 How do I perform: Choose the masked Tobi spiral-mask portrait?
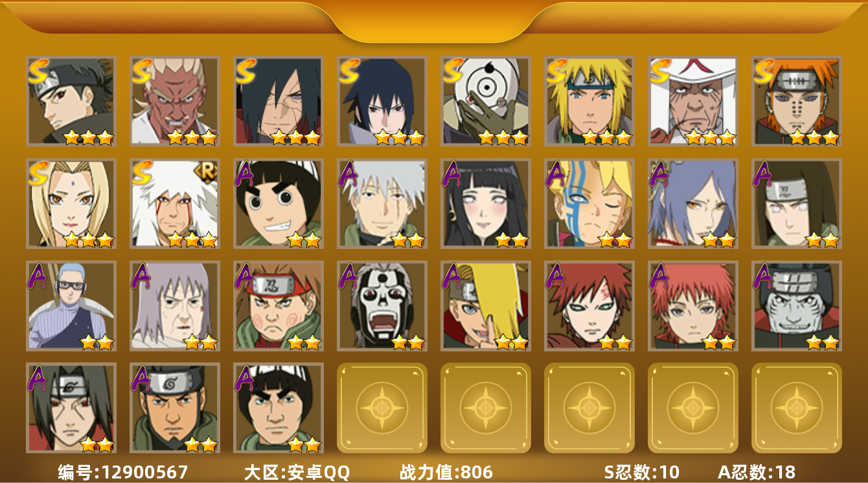coord(486,101)
